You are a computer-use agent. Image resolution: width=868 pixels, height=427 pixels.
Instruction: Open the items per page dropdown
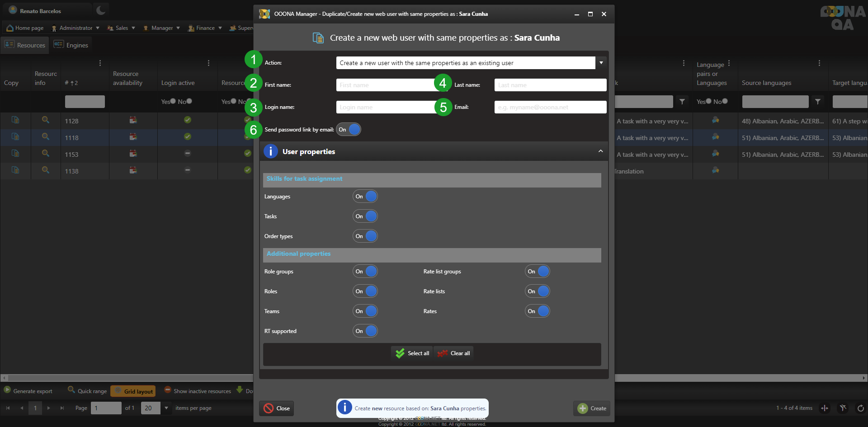166,408
